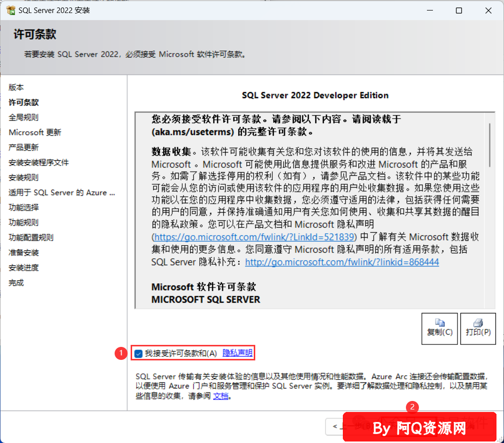Image resolution: width=504 pixels, height=443 pixels.
Task: Click the Microsoft 软件许可条款 heading in license text
Action: pyautogui.click(x=204, y=287)
